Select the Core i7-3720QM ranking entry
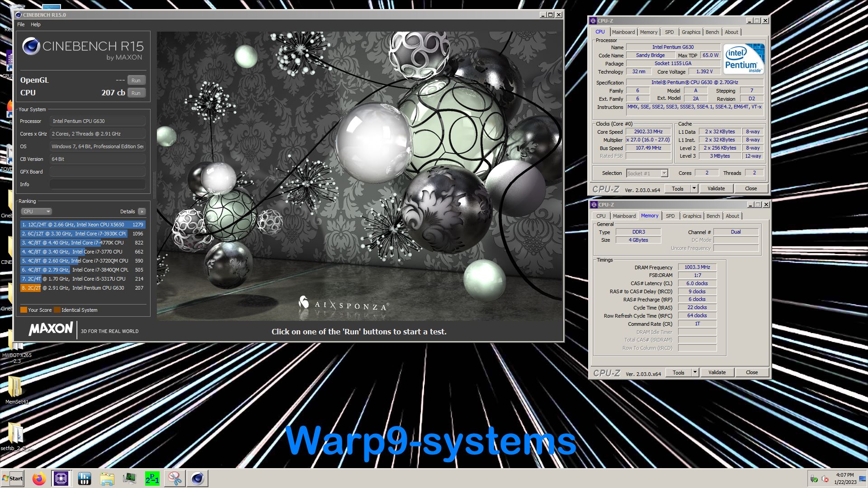The image size is (868, 488). tap(83, 261)
